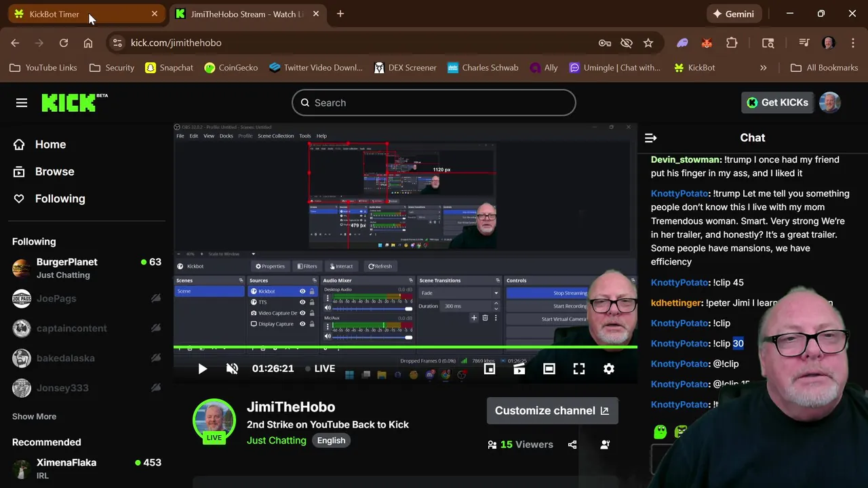Click Desktop Audio volume slider in OBS
This screenshot has width=868, height=488.
coord(372,308)
